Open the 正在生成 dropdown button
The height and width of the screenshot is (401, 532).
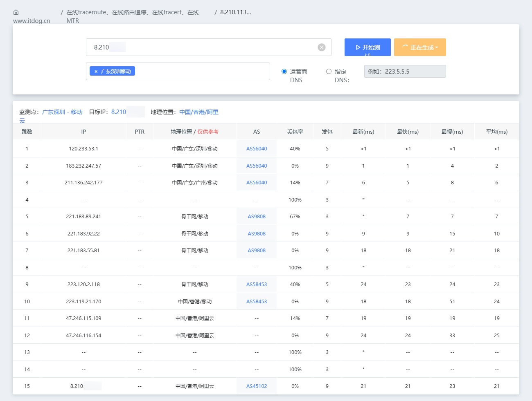click(x=420, y=47)
